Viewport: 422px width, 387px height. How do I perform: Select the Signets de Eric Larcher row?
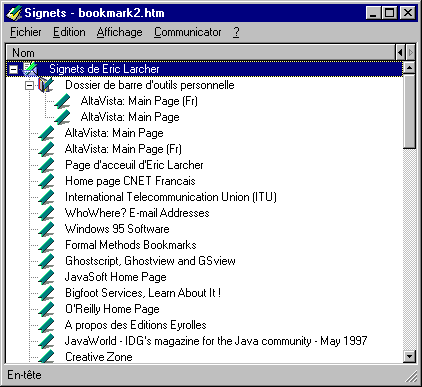pos(204,69)
